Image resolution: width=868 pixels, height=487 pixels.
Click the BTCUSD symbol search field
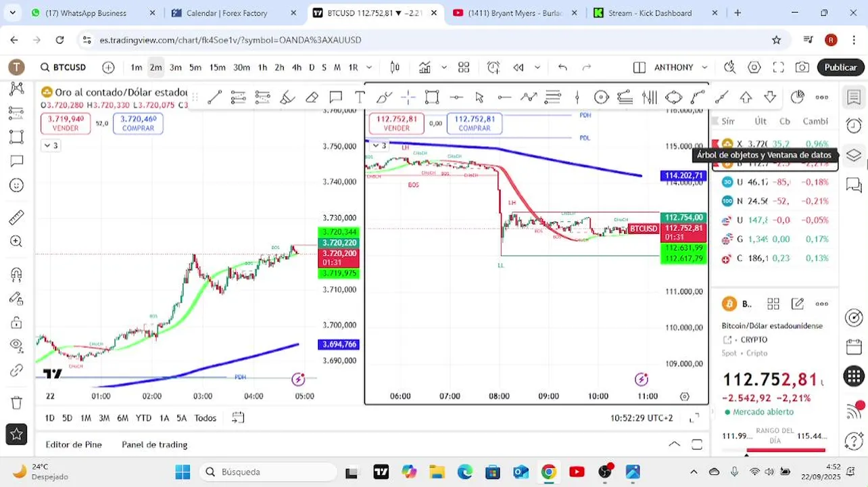coord(64,67)
